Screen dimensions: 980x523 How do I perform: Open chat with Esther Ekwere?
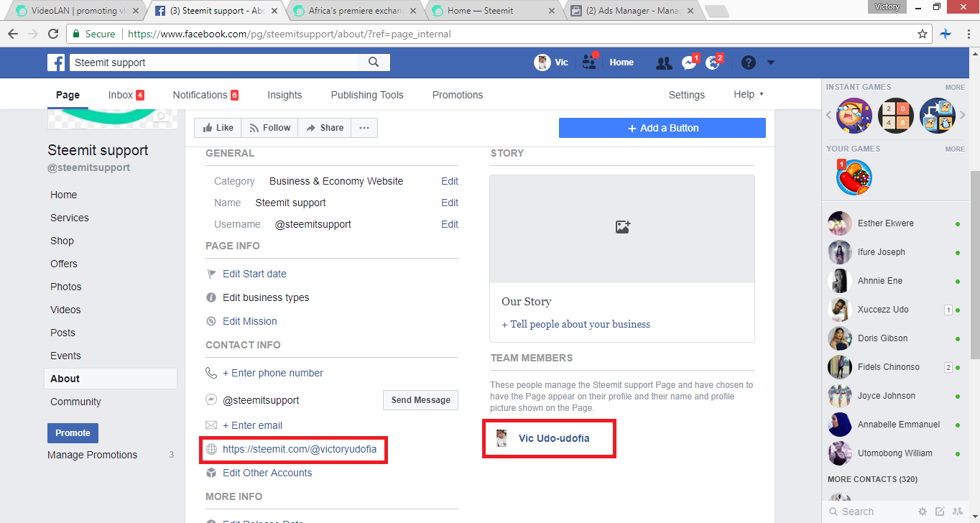point(895,223)
